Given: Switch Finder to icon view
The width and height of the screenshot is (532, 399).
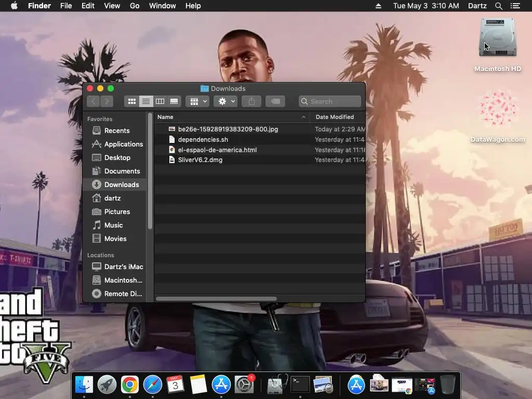Looking at the screenshot, I should (x=131, y=101).
